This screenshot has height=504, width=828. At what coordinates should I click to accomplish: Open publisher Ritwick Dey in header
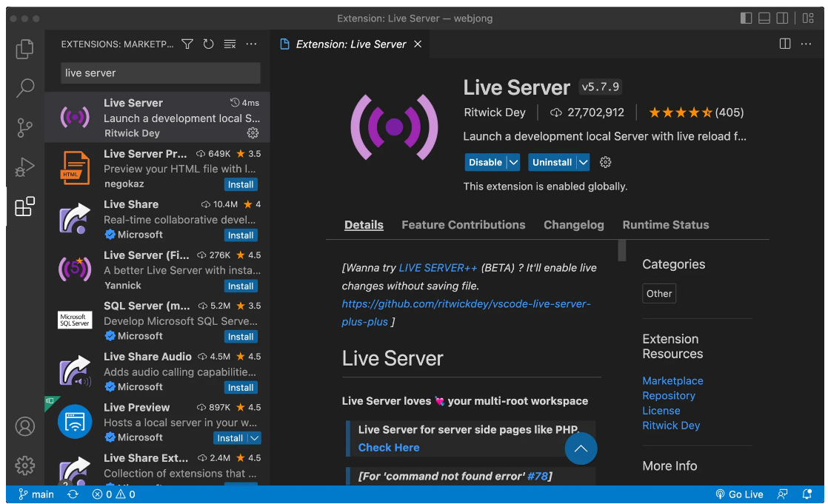pyautogui.click(x=494, y=112)
